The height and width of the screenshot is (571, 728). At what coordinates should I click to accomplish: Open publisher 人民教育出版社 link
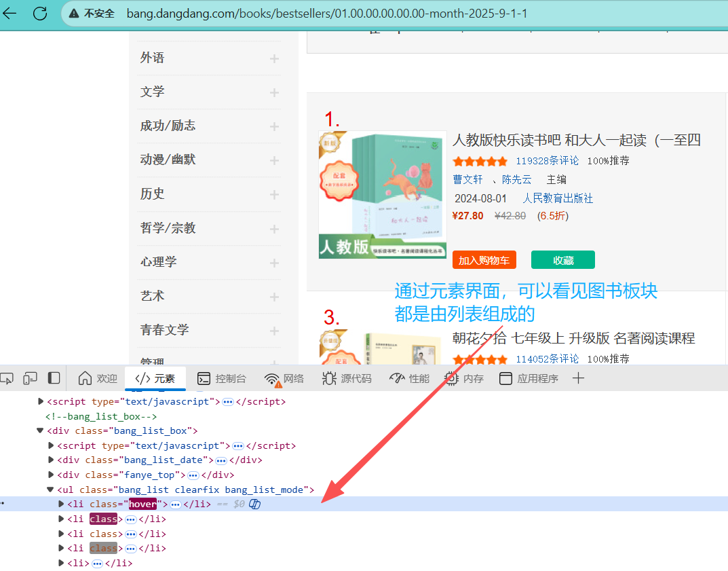pyautogui.click(x=558, y=198)
